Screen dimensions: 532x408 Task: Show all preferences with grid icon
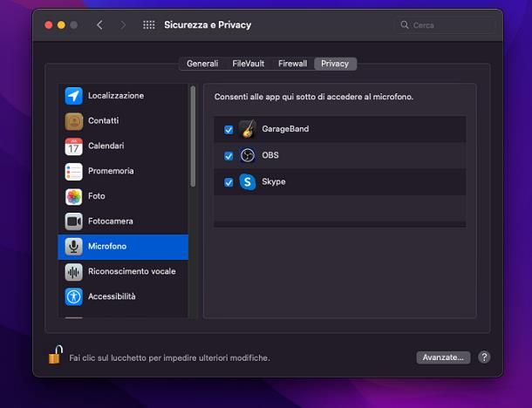pos(149,24)
